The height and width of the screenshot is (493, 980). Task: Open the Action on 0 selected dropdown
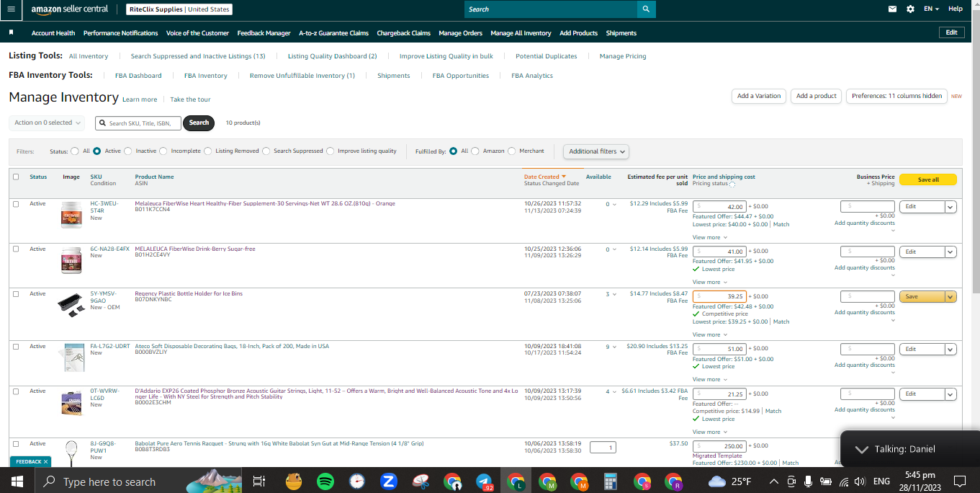pyautogui.click(x=47, y=123)
